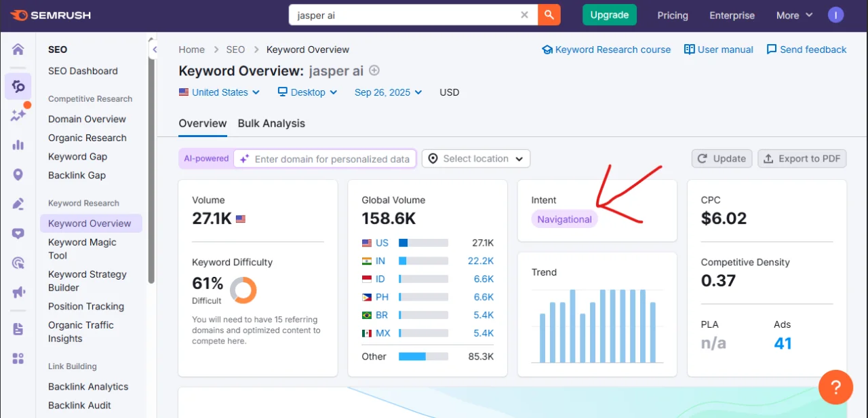Click the Navigational intent badge

(564, 219)
